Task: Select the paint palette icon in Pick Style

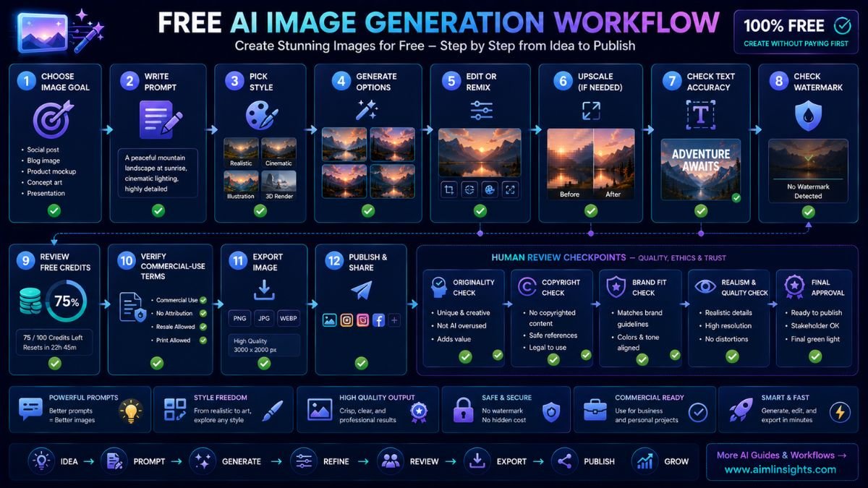Action: (260, 116)
